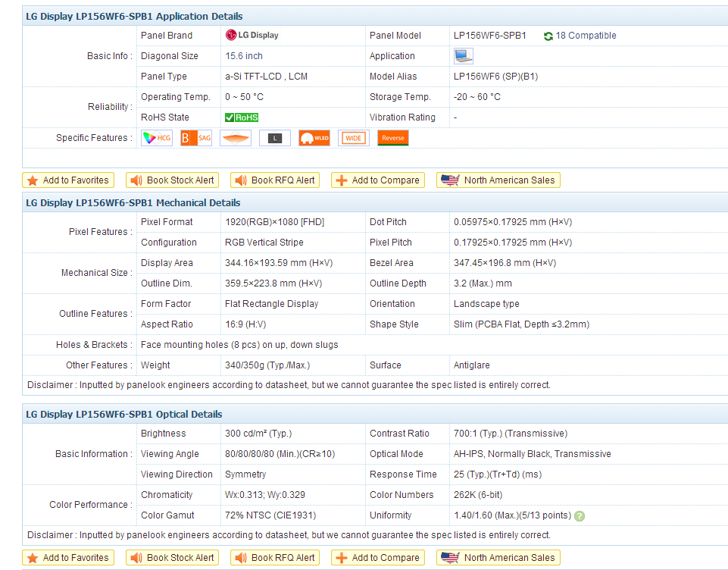
Task: Click the 262K (6-bit) color numbers value
Action: [478, 495]
